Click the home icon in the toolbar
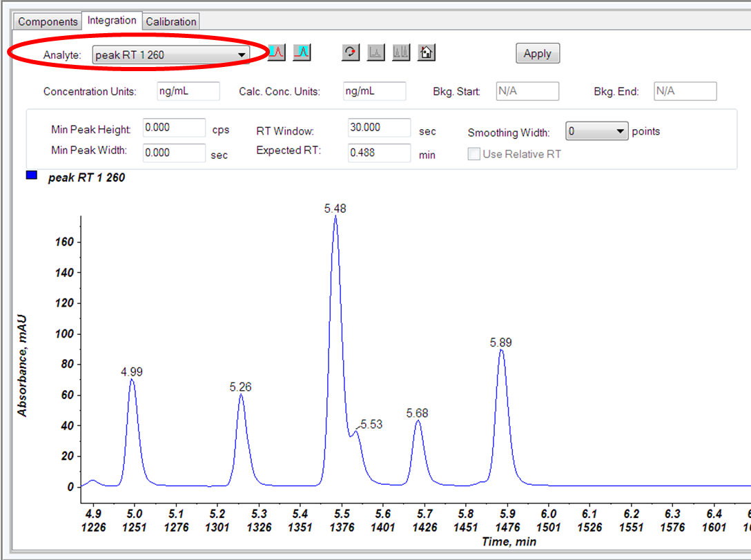 [x=427, y=52]
